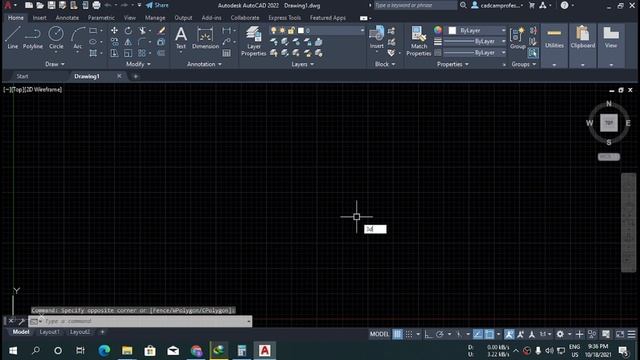
Task: Click the viewport controls label [Top]
Action: (x=18, y=89)
